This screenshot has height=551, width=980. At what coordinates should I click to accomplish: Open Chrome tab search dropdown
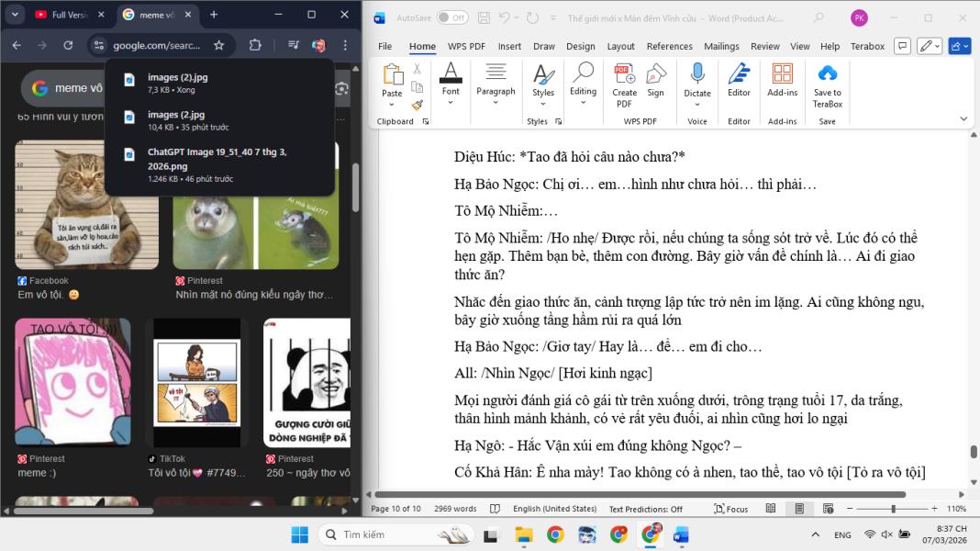coord(15,15)
